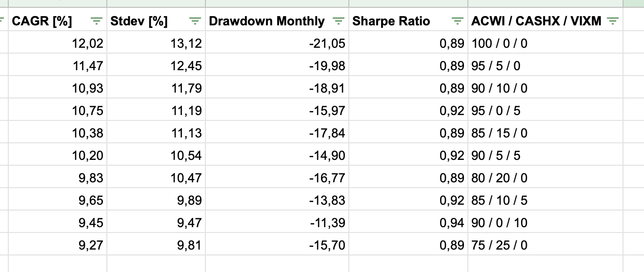Click the 'Drawdown Monthly' header text

point(266,21)
